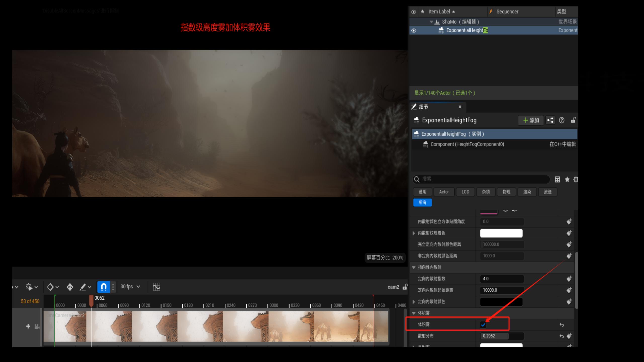Image resolution: width=644 pixels, height=362 pixels.
Task: Select the 渲染 filter tab
Action: pos(527,192)
